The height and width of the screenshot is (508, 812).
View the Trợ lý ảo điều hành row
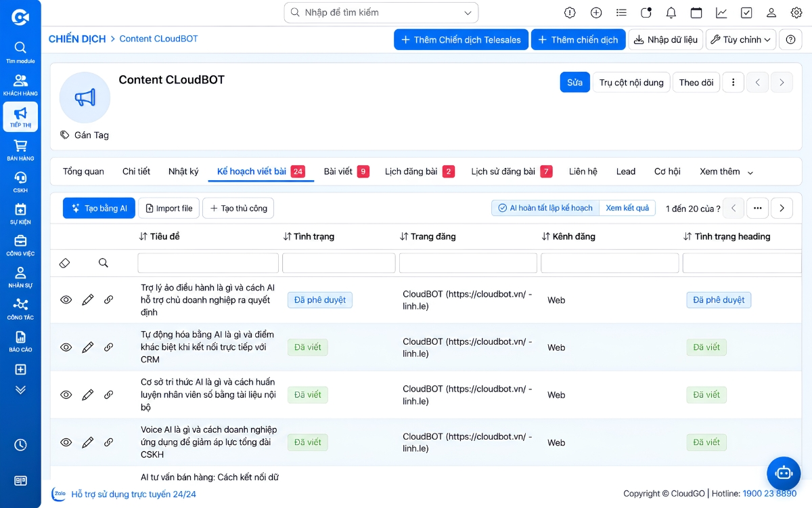[x=66, y=300]
